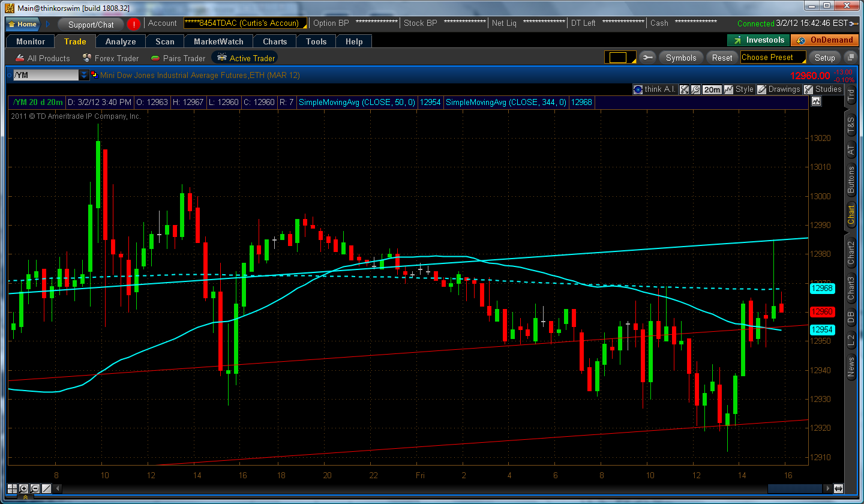Click the zoom in magnifier icon
The image size is (864, 504).
coord(24,488)
